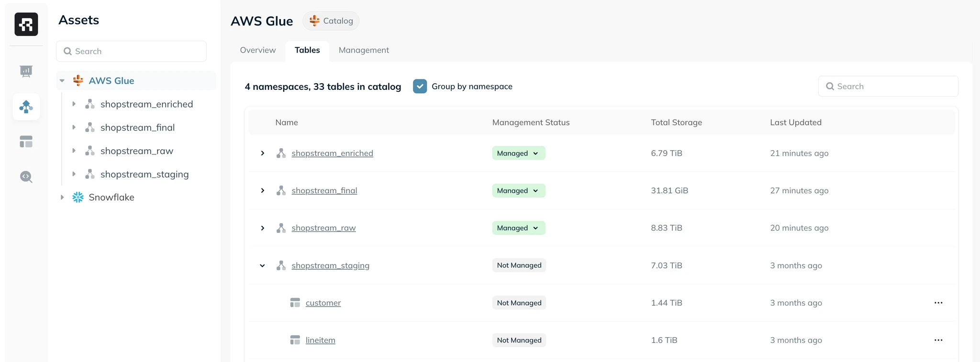Click namespace icon in shopstream_final table row
The width and height of the screenshot is (980, 362).
point(281,190)
